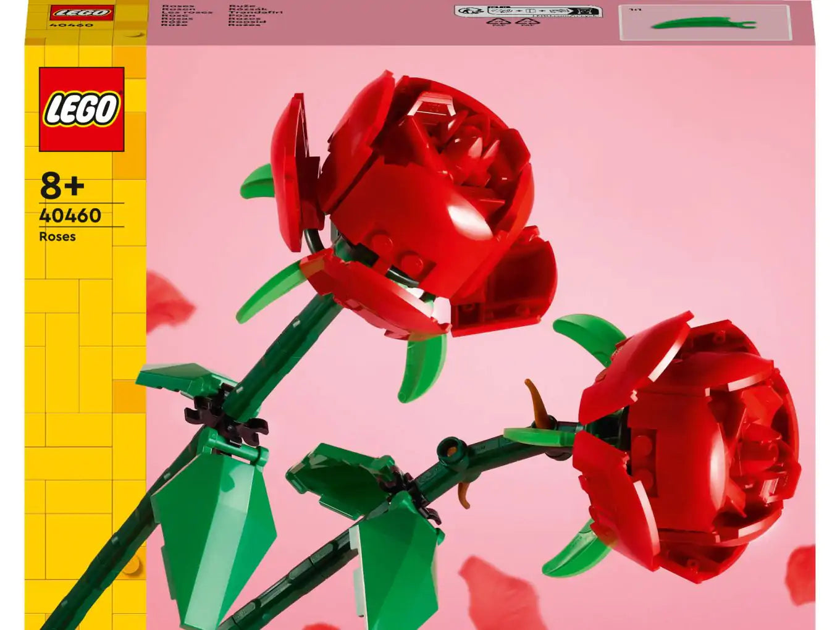Viewport: 840px width, 630px height.
Task: Click the 1:1 green leaf piece inset
Action: coord(704,22)
